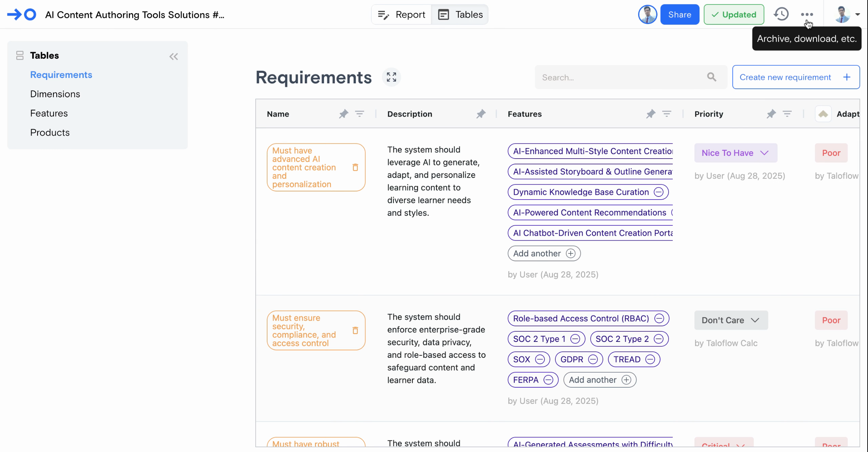
Task: Open the Don't Care priority dropdown
Action: [731, 320]
